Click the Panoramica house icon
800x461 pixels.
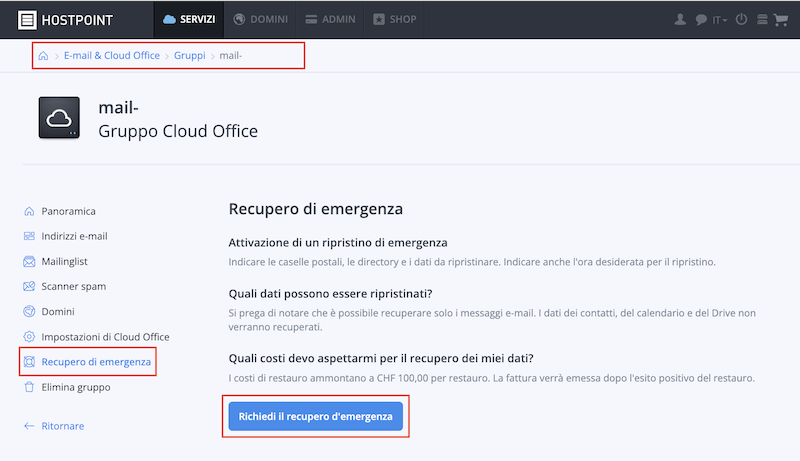coord(29,211)
